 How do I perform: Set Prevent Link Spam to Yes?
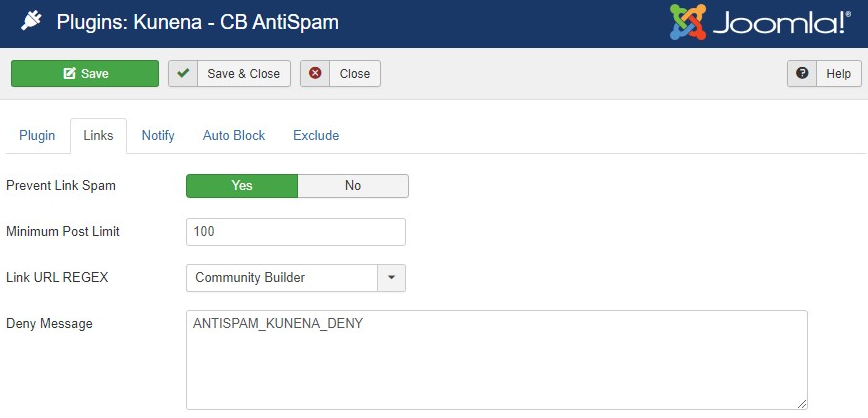[x=242, y=185]
